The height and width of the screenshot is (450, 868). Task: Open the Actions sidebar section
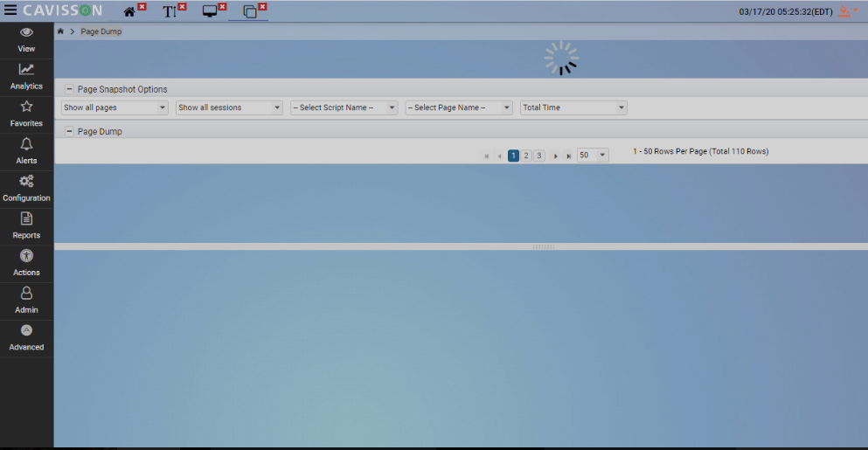pyautogui.click(x=26, y=264)
